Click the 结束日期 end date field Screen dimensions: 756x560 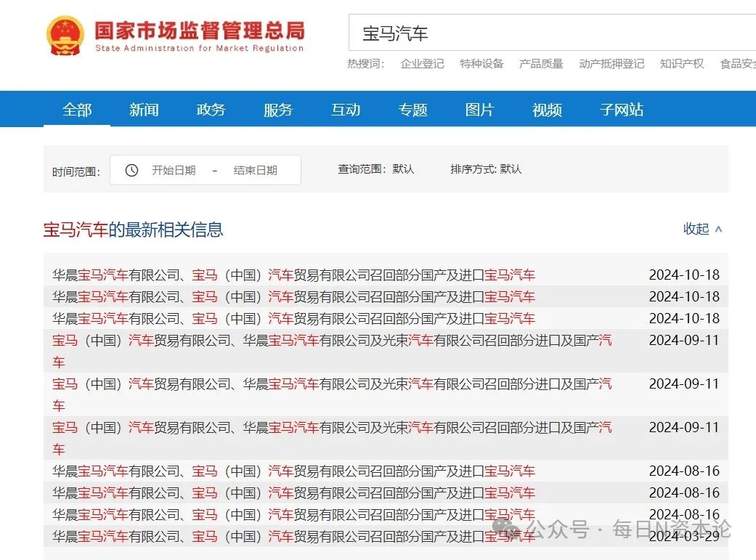click(x=255, y=170)
